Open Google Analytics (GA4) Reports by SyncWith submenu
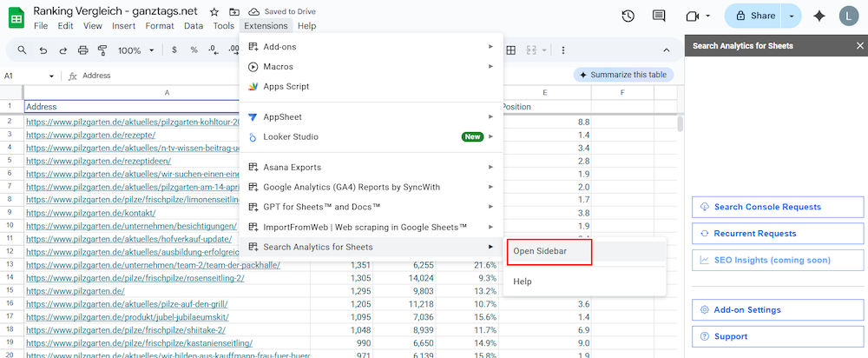Viewport: 868px width, 358px height. point(371,187)
